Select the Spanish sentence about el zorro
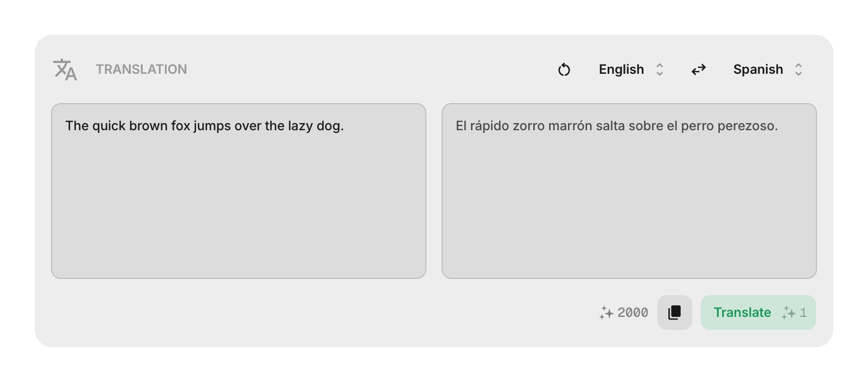Viewport: 868px width, 382px height. (616, 125)
